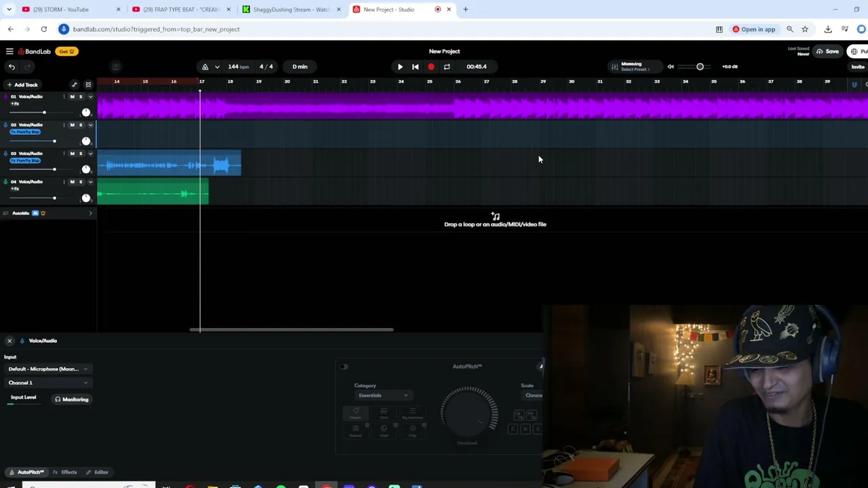Undo the last action
Image resolution: width=868 pixels, height=488 pixels.
click(12, 66)
